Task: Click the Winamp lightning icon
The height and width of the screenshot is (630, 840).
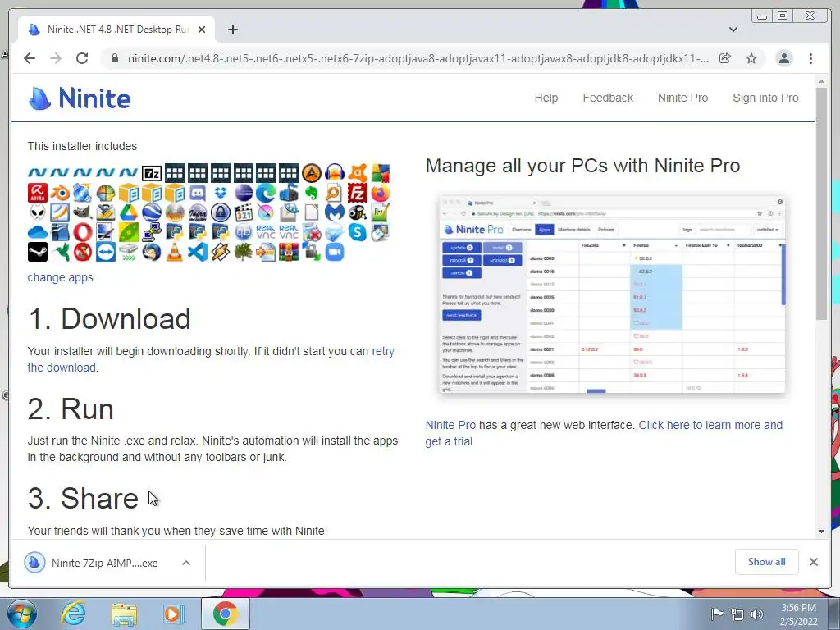Action: 220,252
